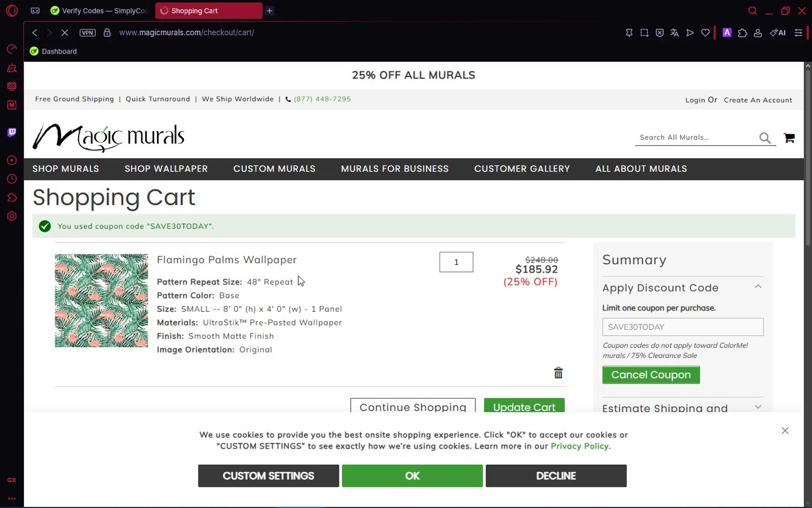Open ALL ABOUT MURALS menu

[641, 168]
